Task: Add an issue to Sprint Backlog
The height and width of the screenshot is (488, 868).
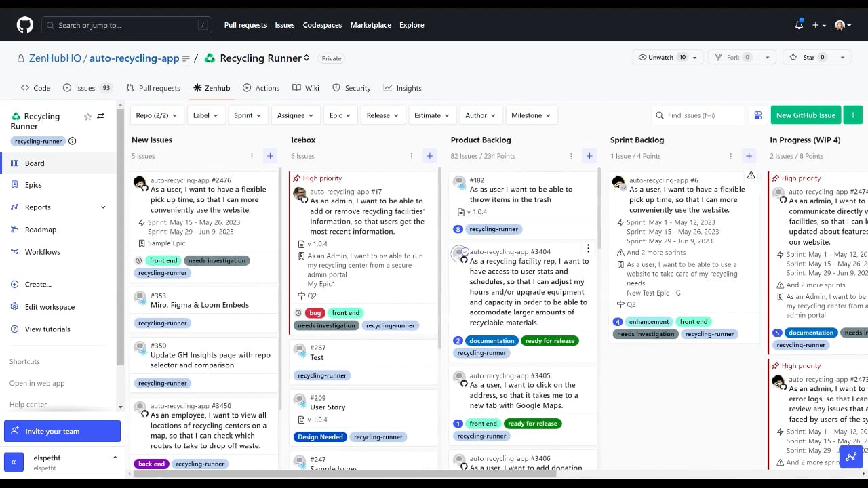Action: pos(749,156)
